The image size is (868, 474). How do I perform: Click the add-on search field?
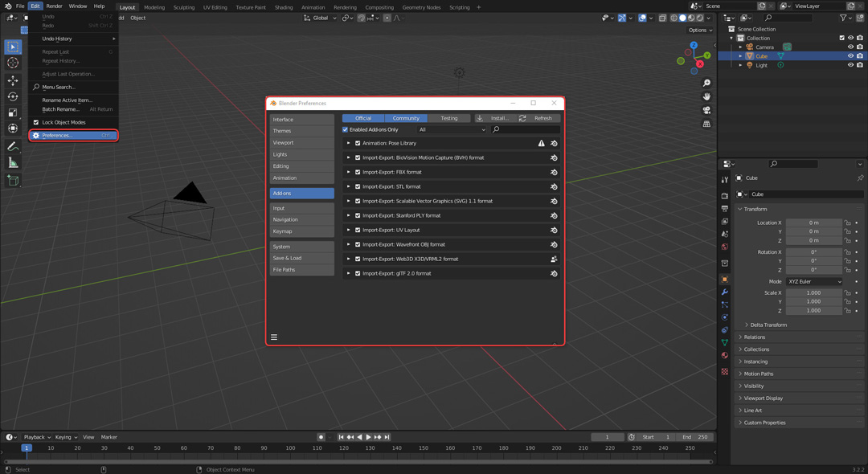[x=526, y=129]
